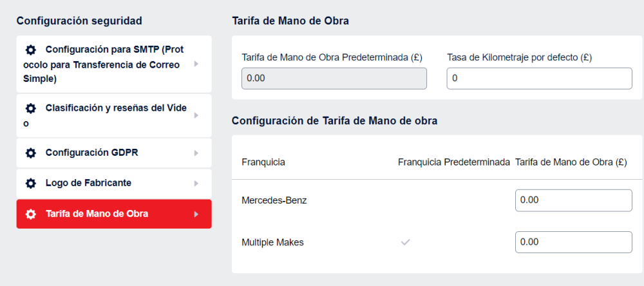Viewport: 644px width, 286px height.
Task: Select the red Tarifa de Mano de Obra item
Action: click(x=97, y=214)
